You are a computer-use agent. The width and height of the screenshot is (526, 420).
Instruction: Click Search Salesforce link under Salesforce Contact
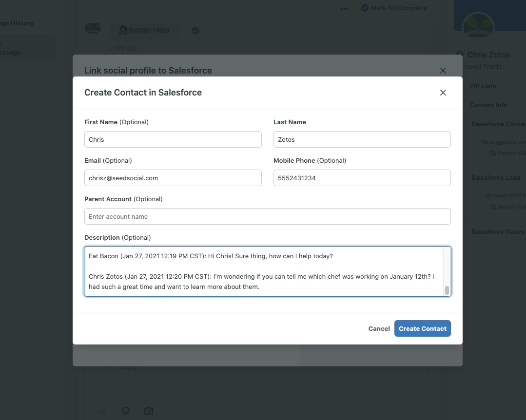coord(508,153)
